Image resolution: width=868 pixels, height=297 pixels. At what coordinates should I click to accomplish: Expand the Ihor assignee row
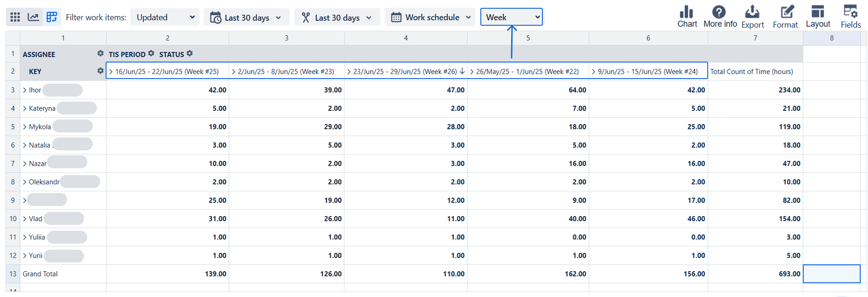pyautogui.click(x=25, y=90)
